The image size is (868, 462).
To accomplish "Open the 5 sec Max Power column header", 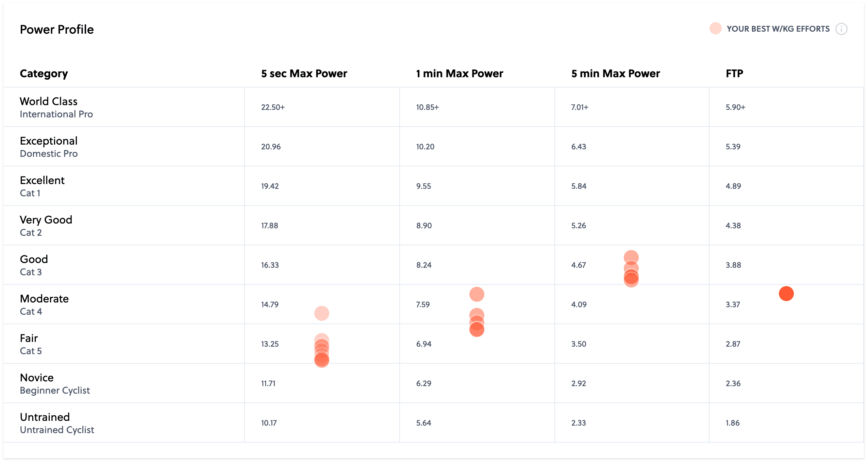I will coord(304,73).
